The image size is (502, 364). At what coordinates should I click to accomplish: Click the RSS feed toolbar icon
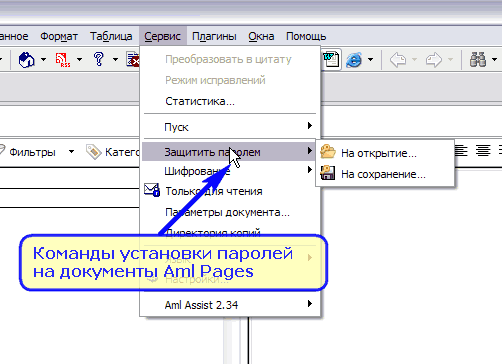tap(63, 60)
